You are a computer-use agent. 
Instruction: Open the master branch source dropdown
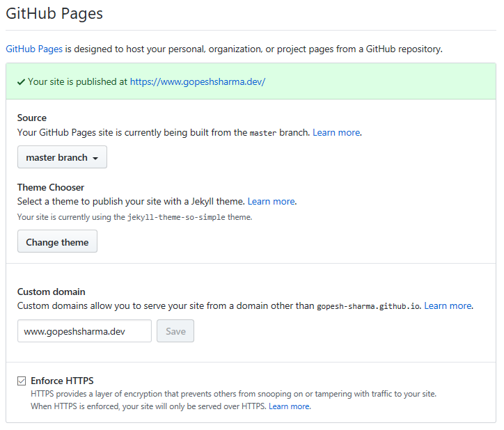62,157
